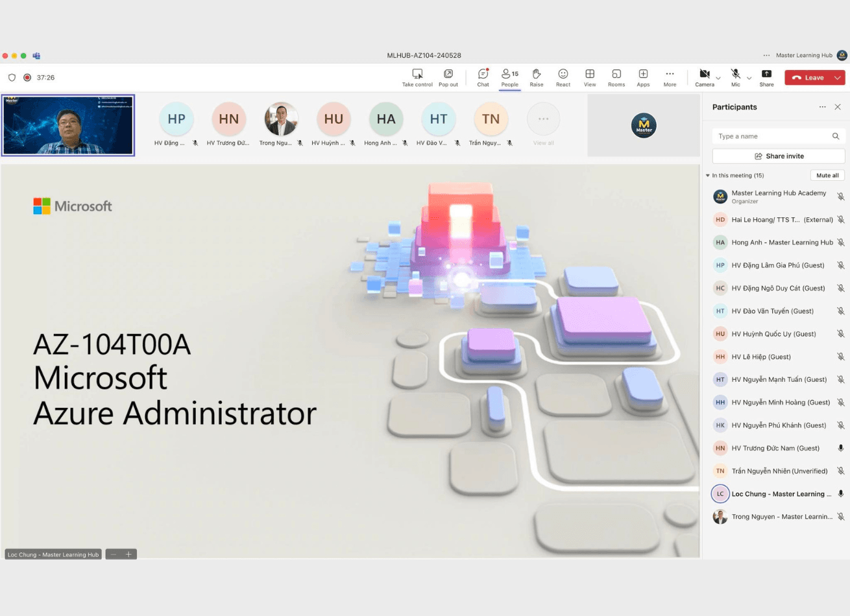The image size is (850, 616).
Task: Open Participants panel more options
Action: click(822, 107)
